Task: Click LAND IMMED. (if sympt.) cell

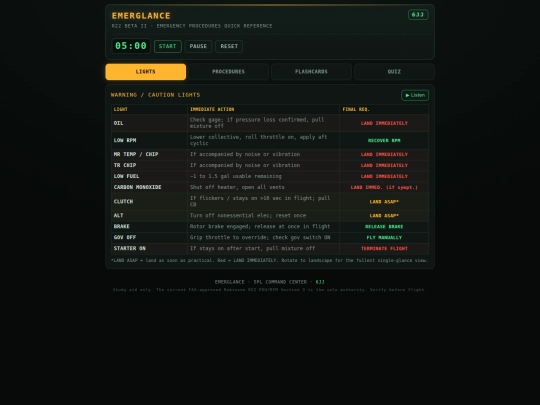Action: 384,187
